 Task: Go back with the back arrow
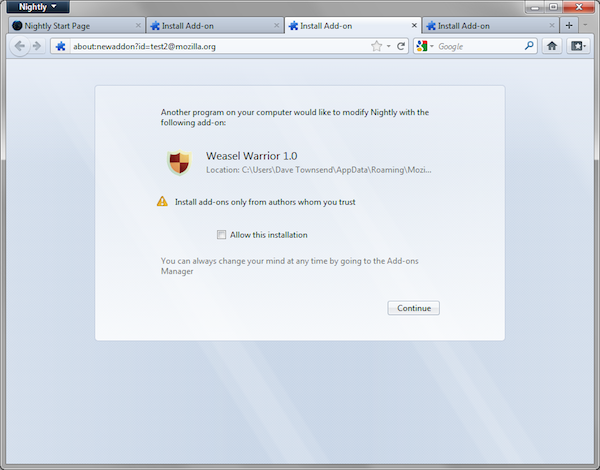(x=20, y=46)
